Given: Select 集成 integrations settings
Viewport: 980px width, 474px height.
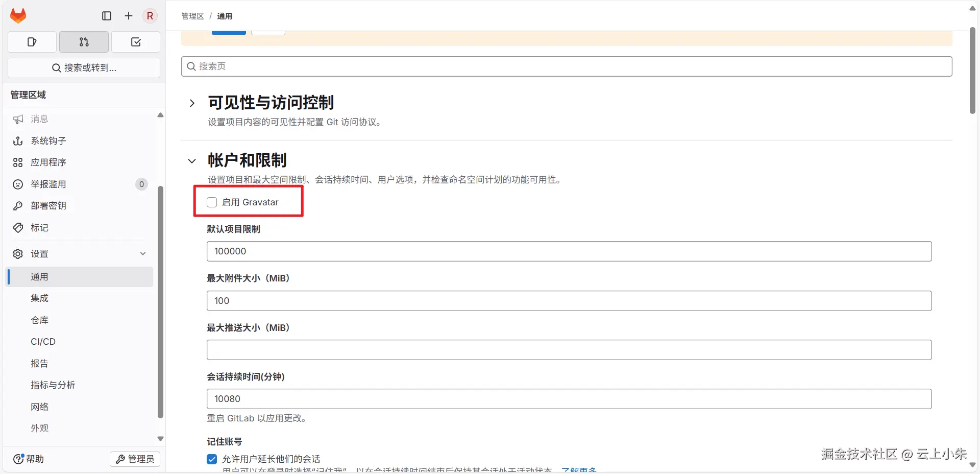Looking at the screenshot, I should (x=80, y=298).
